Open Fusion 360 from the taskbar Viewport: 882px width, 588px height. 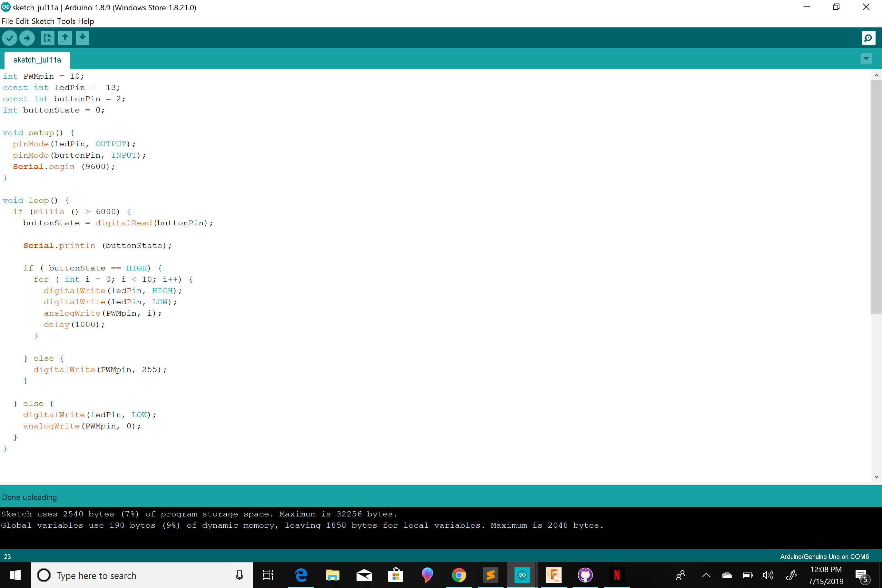(554, 575)
